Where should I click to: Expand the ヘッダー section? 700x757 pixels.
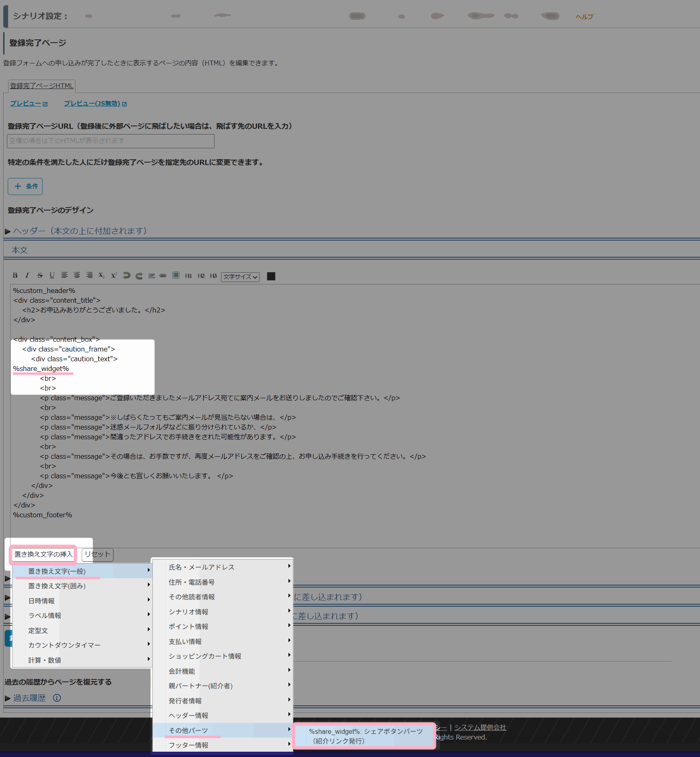[x=80, y=231]
